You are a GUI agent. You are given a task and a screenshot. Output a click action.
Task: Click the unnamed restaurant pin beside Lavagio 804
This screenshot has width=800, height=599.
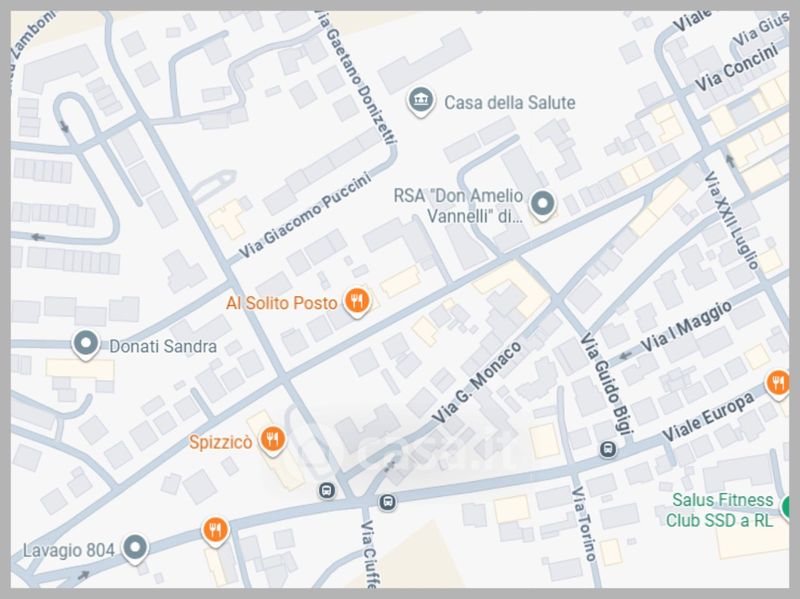click(215, 531)
